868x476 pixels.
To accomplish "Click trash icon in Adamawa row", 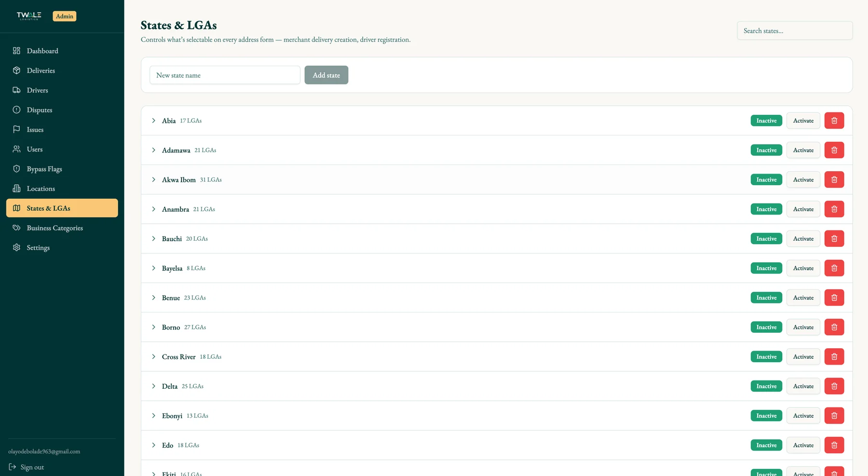I will 834,150.
